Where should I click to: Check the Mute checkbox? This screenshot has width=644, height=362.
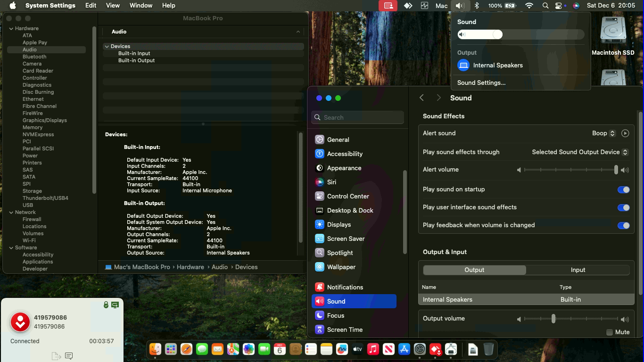point(610,332)
